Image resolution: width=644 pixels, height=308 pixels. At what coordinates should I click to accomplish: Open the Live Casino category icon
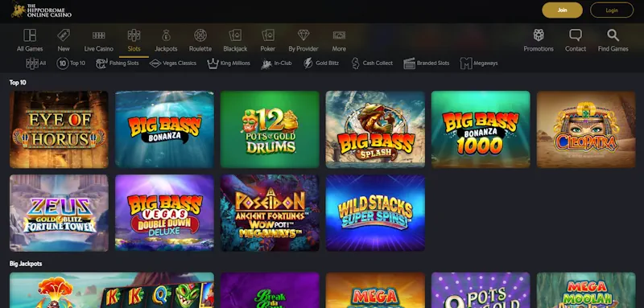coord(98,35)
